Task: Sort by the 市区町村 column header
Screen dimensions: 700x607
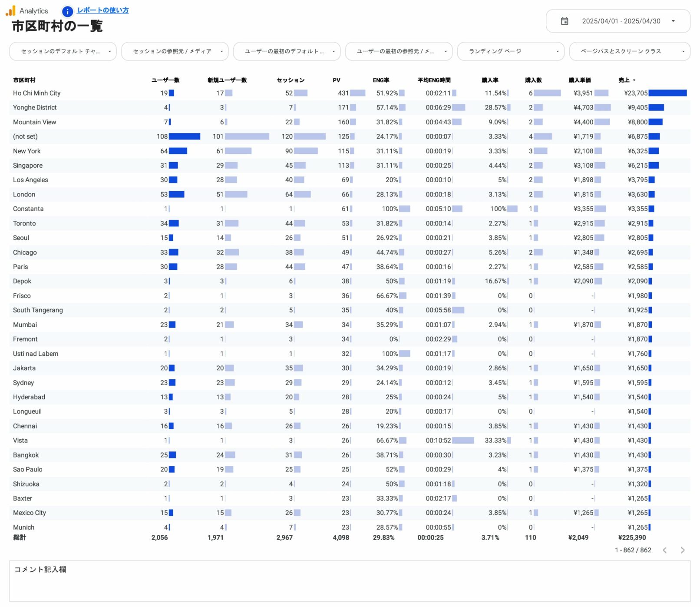Action: pyautogui.click(x=24, y=80)
